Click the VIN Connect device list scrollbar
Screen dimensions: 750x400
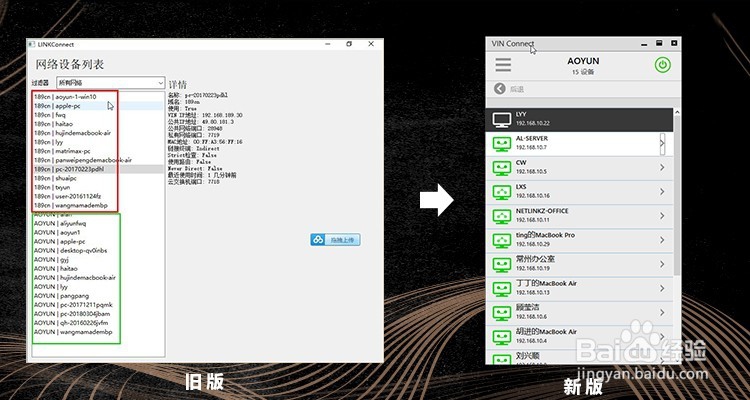pos(677,196)
